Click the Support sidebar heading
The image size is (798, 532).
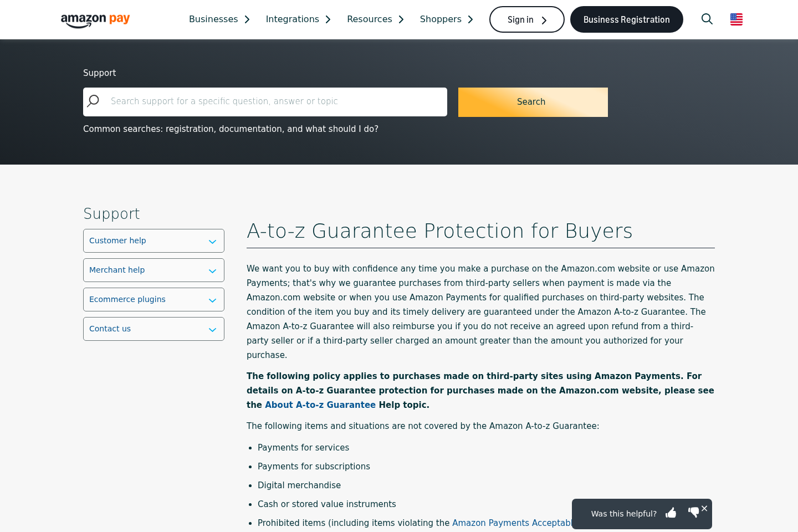pos(111,213)
